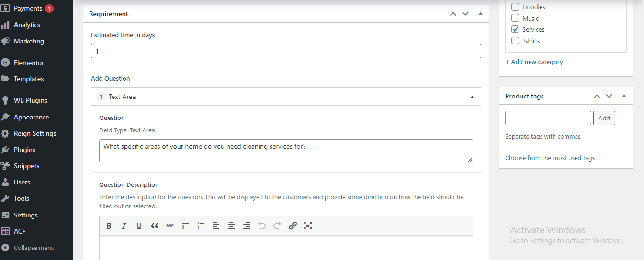This screenshot has width=644, height=260.
Task: Uncheck the Services category
Action: point(515,29)
